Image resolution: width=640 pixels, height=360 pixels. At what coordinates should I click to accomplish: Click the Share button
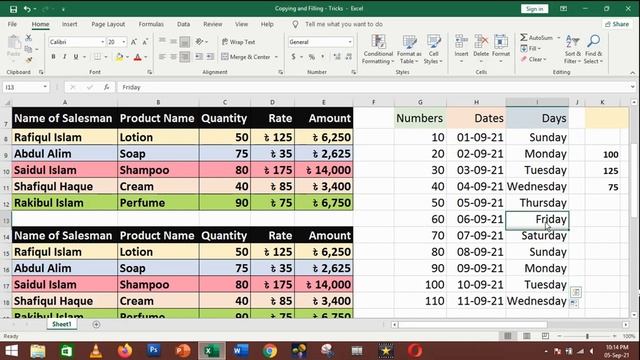(x=617, y=24)
